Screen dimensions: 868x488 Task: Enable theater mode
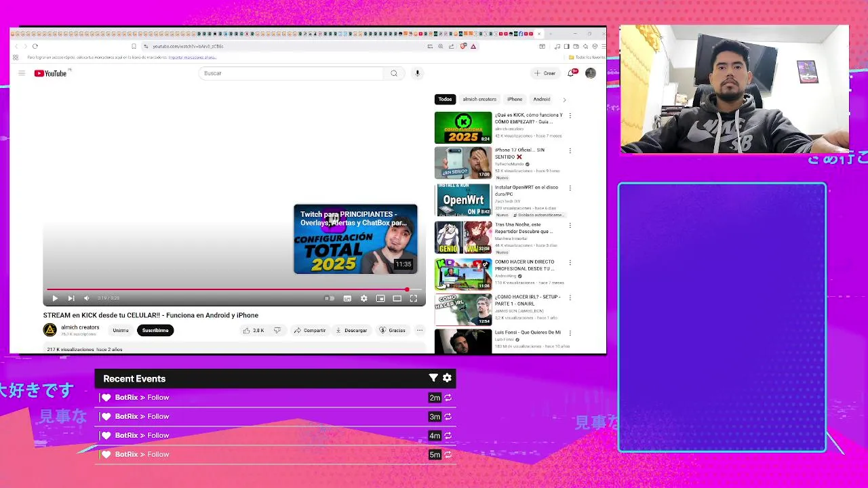pos(397,298)
